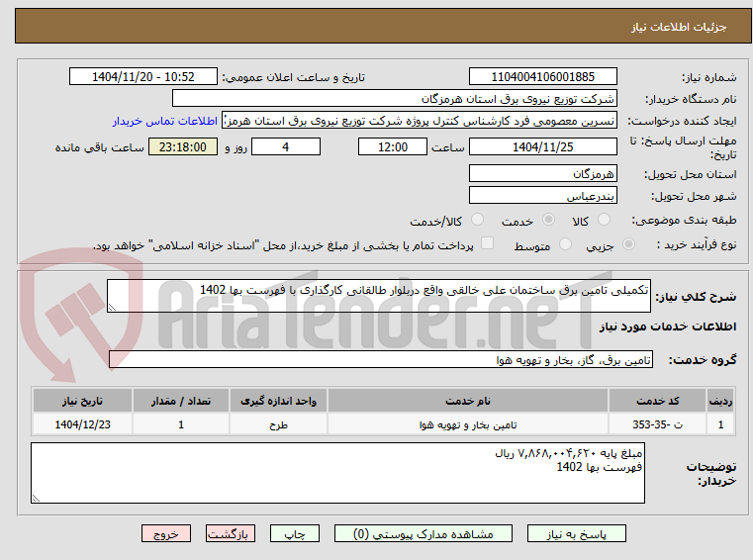The height and width of the screenshot is (560, 753).
Task: Click the deadline date field 1404/11/25
Action: click(x=542, y=147)
